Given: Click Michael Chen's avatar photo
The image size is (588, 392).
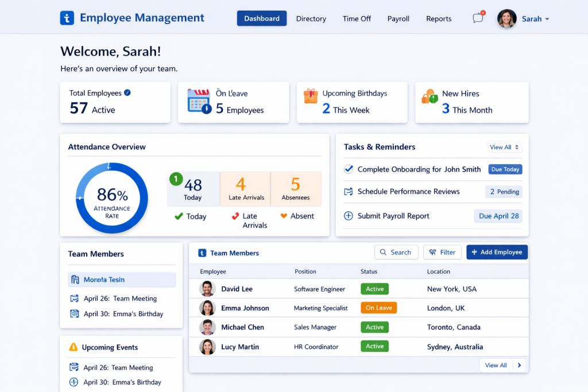Looking at the screenshot, I should [x=207, y=327].
